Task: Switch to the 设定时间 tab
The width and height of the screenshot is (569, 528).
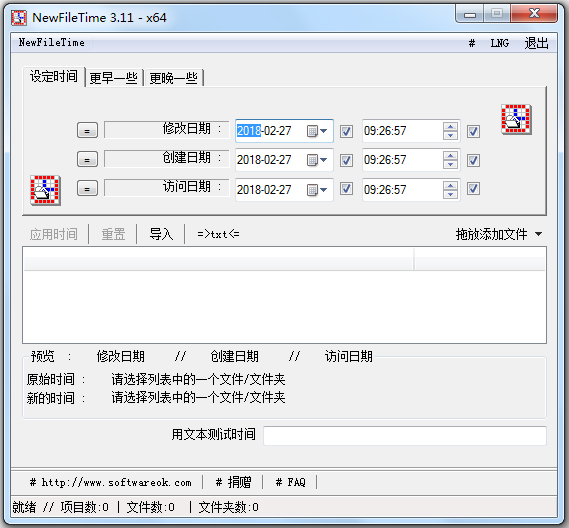Action: (x=54, y=77)
